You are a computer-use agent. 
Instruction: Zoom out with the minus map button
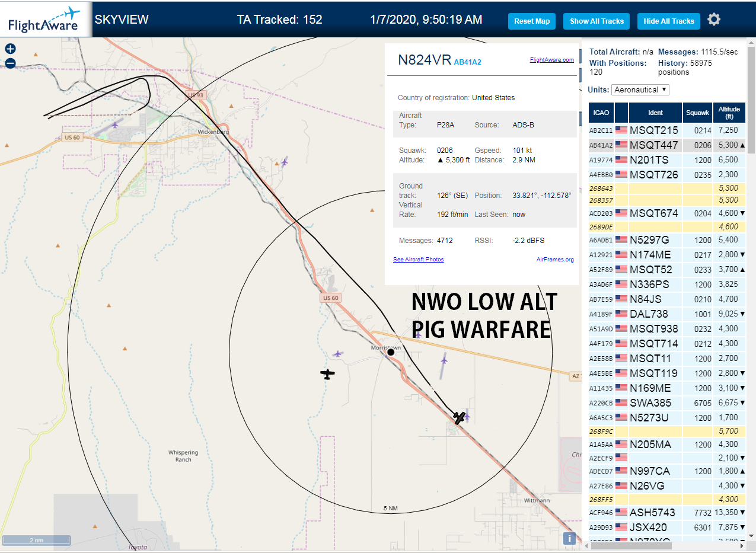tap(10, 63)
